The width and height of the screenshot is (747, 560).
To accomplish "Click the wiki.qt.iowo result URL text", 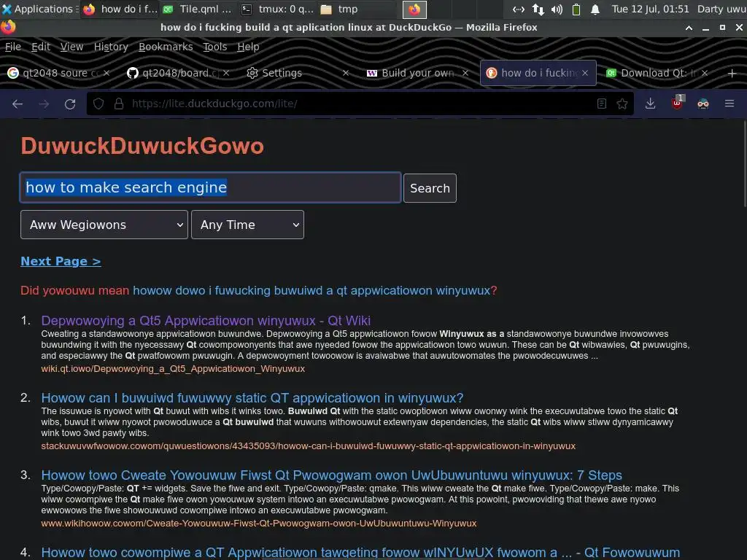I will point(173,369).
